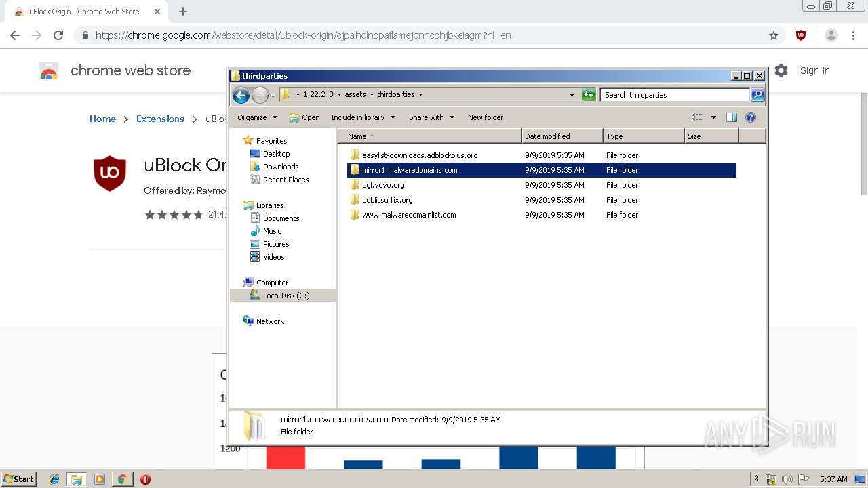Click the Explorer Forward navigation arrow
The height and width of the screenshot is (488, 868).
tap(260, 95)
